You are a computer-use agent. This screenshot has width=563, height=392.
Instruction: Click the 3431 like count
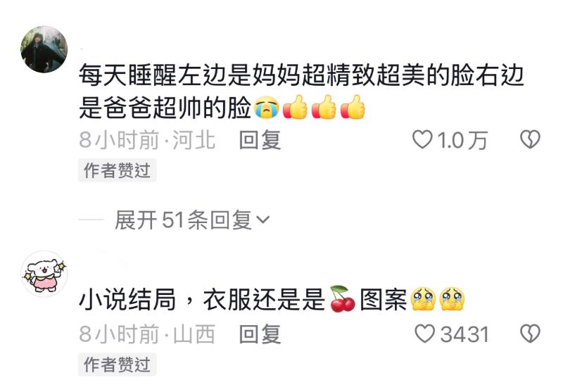[x=464, y=334]
